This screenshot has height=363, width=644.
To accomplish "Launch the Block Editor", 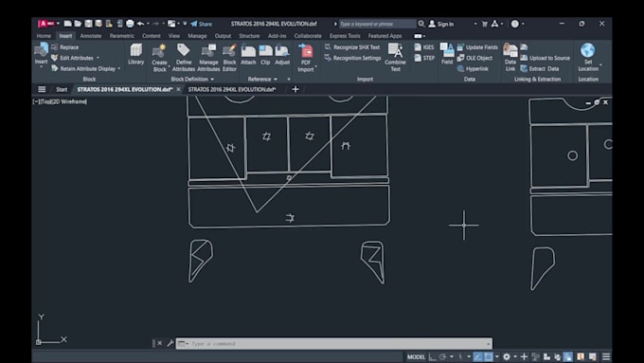I will coord(229,58).
